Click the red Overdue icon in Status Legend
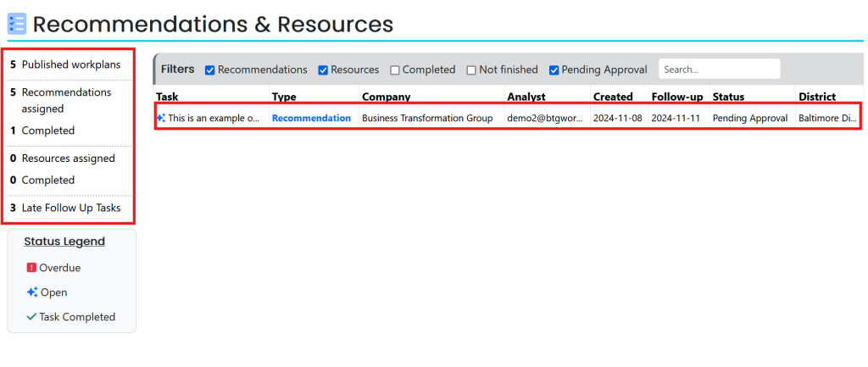This screenshot has height=367, width=868. pos(31,268)
